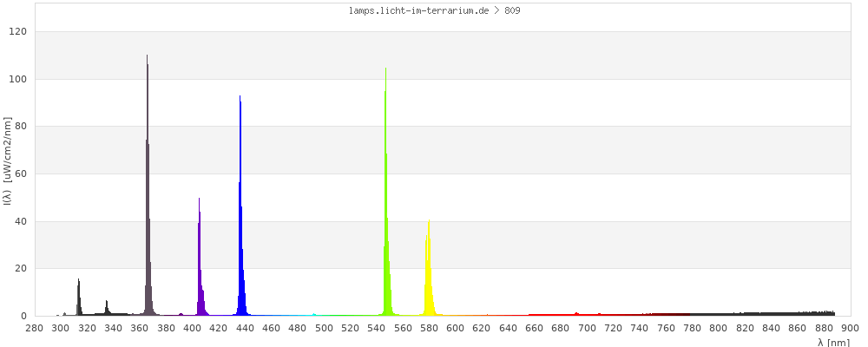Image resolution: width=868 pixels, height=347 pixels.
Task: Click the x-axis tick label 540
Action: 377,328
